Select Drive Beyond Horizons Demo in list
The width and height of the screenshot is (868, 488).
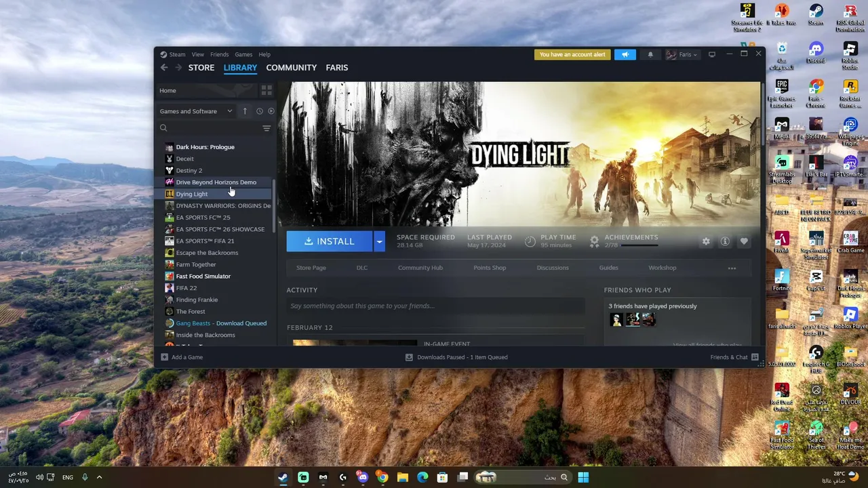(x=216, y=182)
